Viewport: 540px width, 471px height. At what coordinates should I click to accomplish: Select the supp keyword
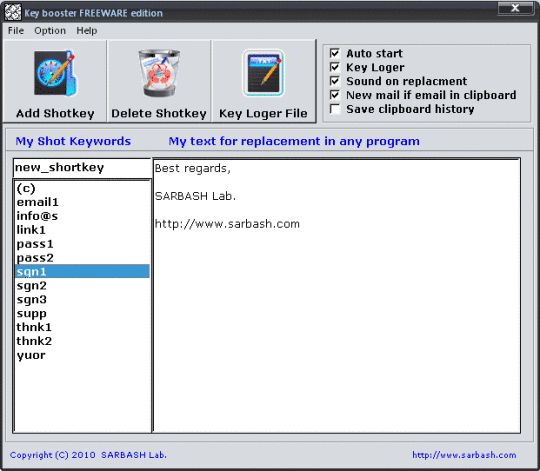tap(83, 313)
